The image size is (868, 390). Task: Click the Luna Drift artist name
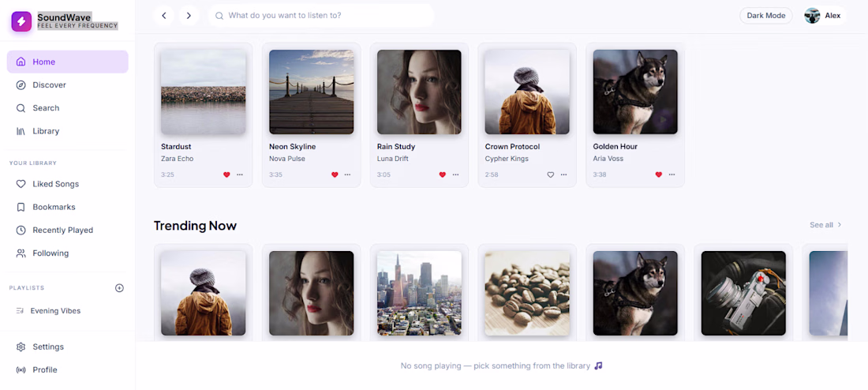coord(394,159)
